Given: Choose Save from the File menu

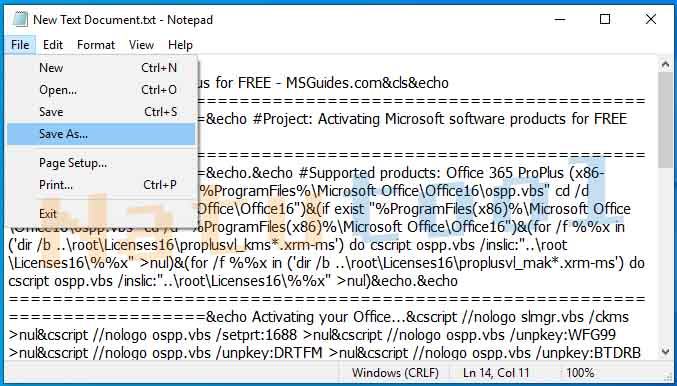Looking at the screenshot, I should click(101, 112).
